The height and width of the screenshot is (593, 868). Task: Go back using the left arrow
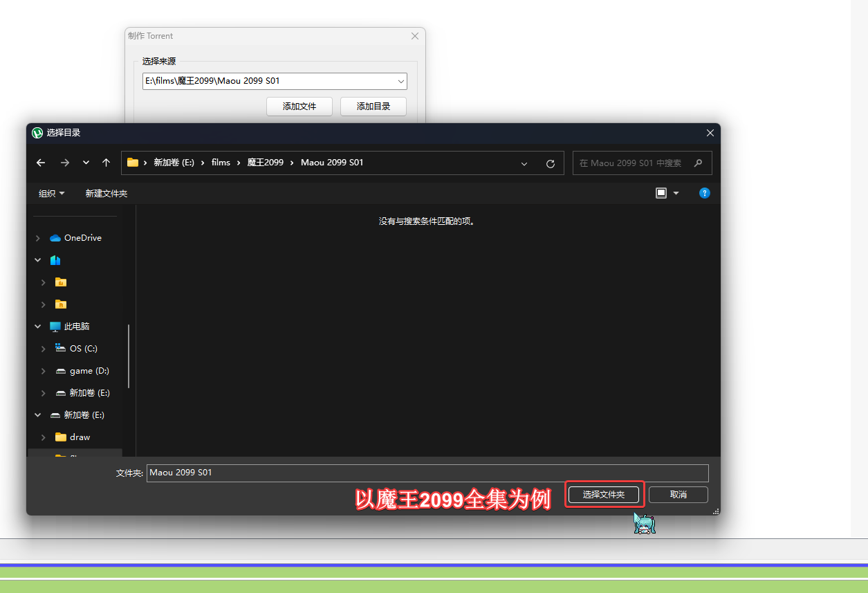click(x=41, y=163)
